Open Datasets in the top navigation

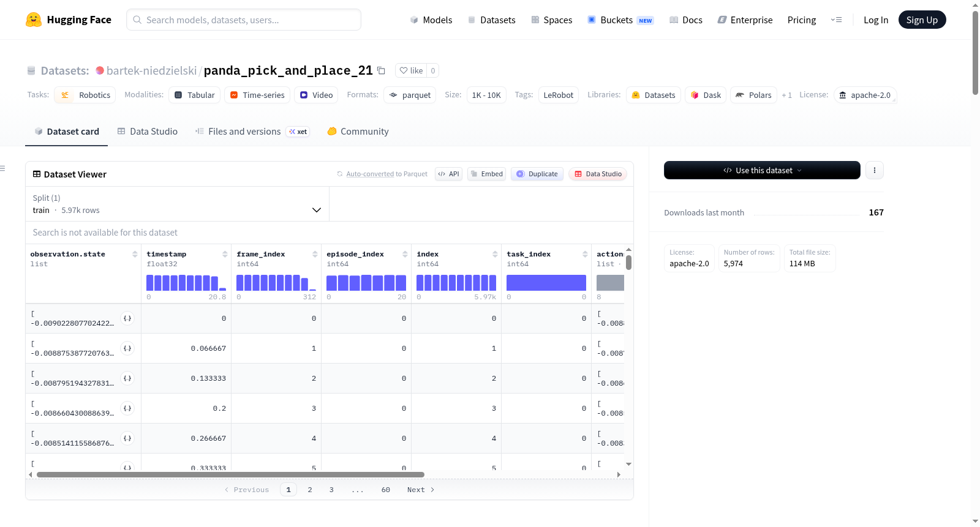[491, 20]
